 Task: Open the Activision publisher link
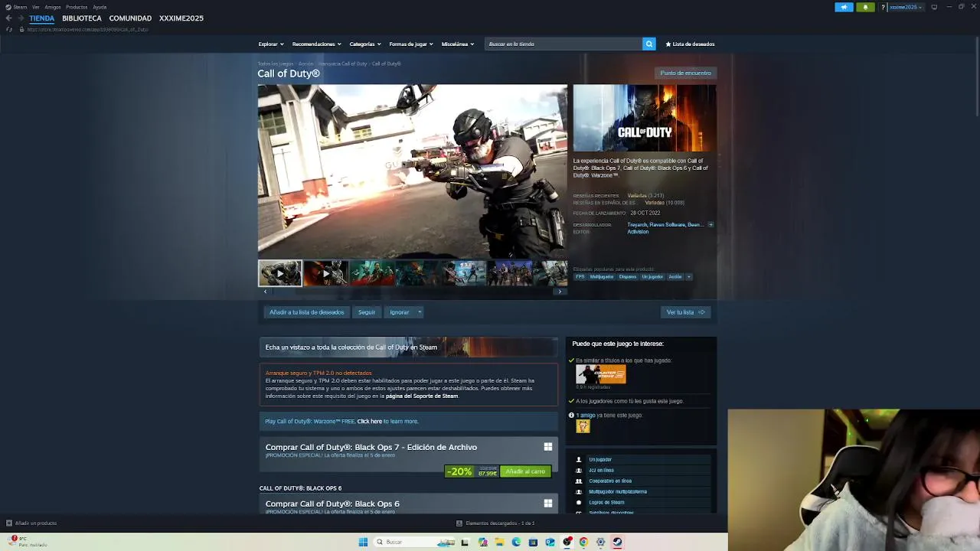[638, 232]
